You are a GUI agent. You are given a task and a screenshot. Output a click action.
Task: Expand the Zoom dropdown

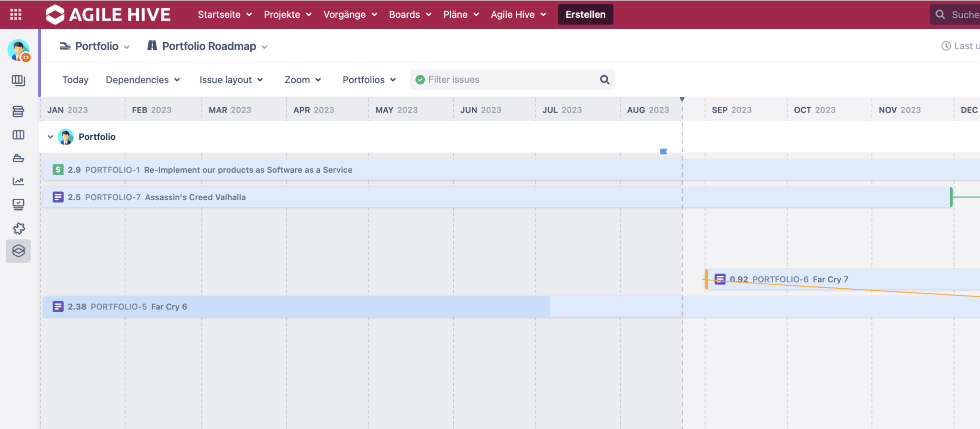[x=302, y=80]
